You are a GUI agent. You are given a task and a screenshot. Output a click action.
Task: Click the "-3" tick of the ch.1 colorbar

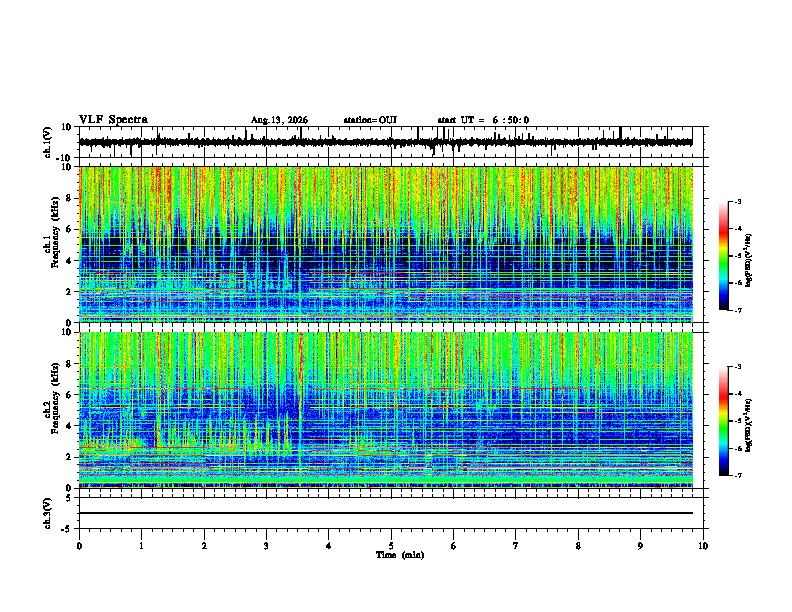(x=738, y=201)
